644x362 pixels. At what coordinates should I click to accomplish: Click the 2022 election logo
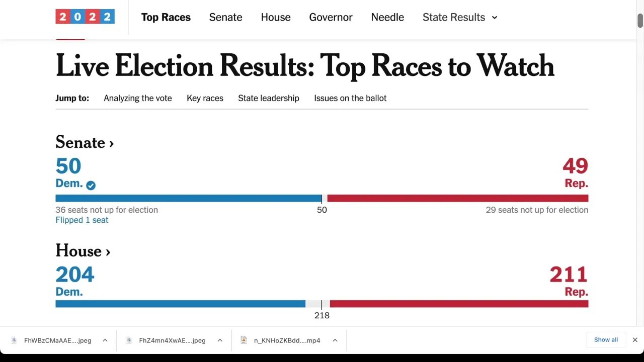(x=85, y=17)
